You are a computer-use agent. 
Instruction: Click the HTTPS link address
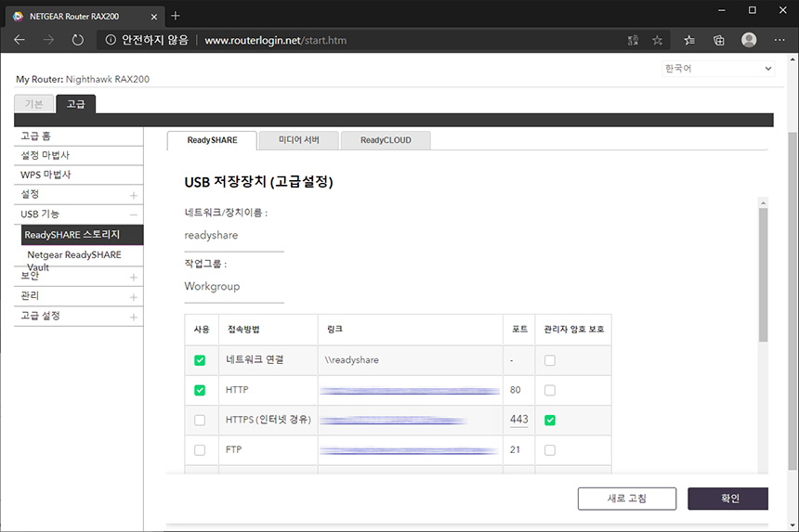tap(393, 421)
